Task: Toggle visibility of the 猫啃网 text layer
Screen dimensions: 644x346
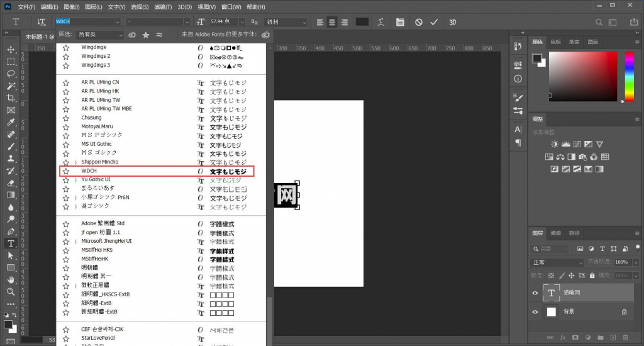Action: coord(535,293)
